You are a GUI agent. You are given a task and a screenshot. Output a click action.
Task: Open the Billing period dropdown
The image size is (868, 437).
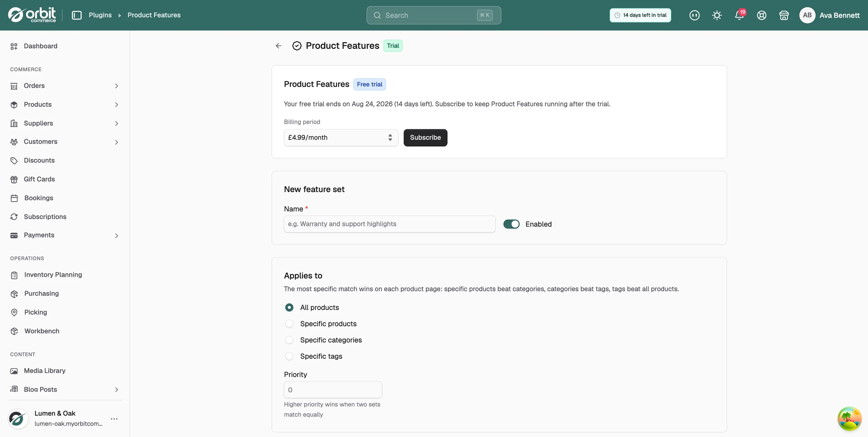[x=341, y=138]
